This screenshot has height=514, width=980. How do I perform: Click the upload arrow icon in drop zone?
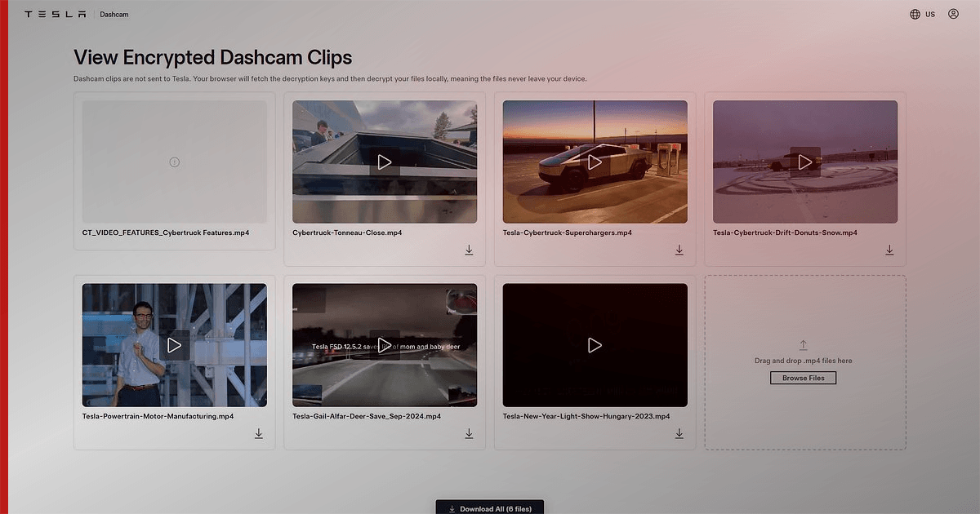(803, 345)
